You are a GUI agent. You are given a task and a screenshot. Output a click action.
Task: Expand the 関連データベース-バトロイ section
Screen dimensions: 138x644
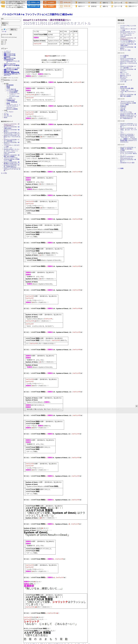(x=2, y=78)
